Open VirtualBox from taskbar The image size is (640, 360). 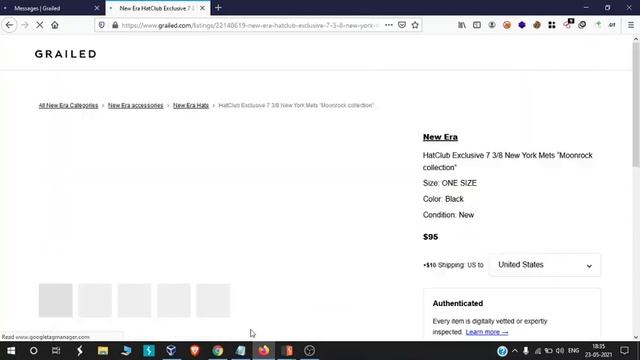point(171,351)
